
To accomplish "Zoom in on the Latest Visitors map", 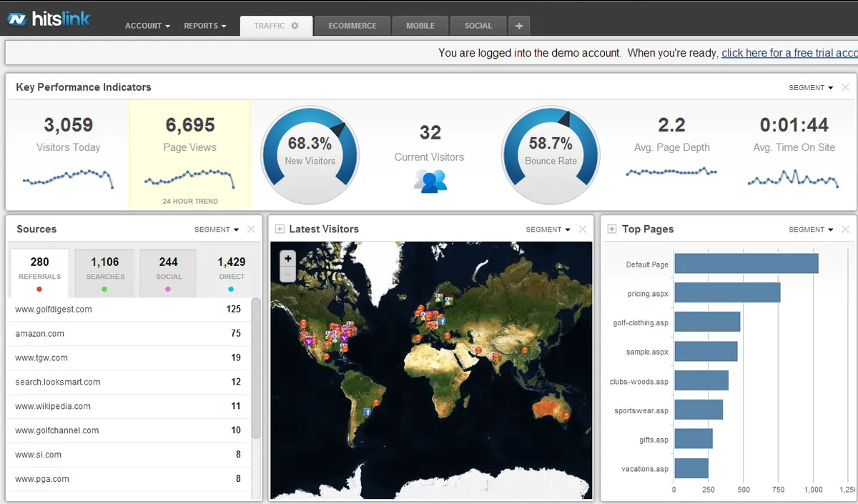I will click(x=287, y=259).
